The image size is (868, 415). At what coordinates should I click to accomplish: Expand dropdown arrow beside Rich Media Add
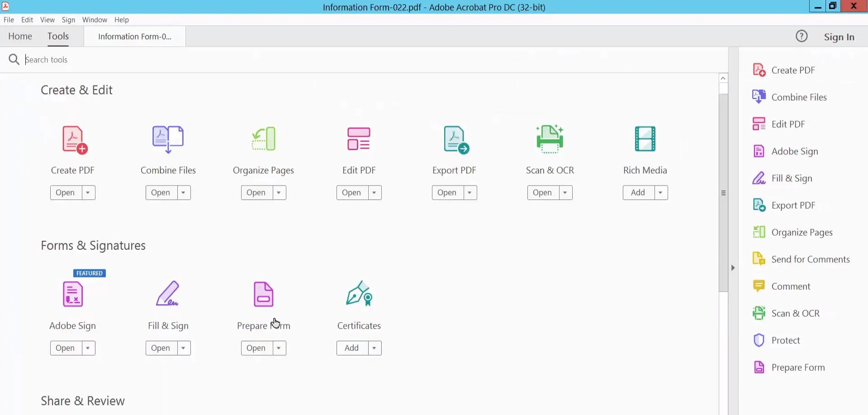[660, 193]
